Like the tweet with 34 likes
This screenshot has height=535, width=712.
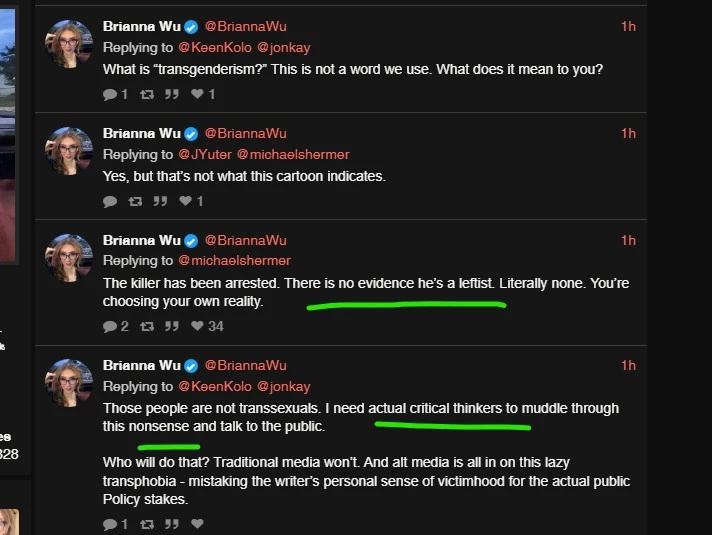tap(197, 326)
